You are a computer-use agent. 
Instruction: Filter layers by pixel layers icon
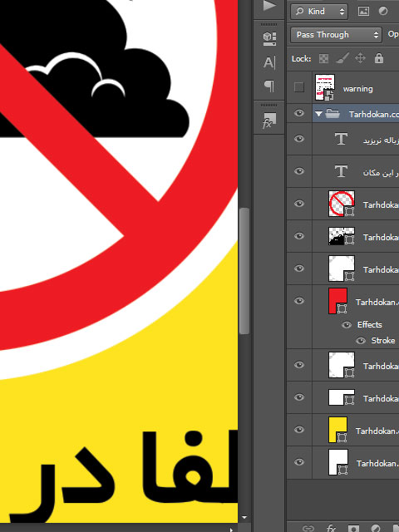[363, 11]
